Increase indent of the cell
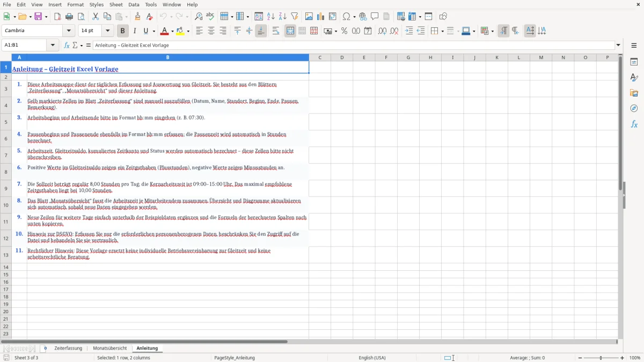Image resolution: width=644 pixels, height=362 pixels. 409,31
